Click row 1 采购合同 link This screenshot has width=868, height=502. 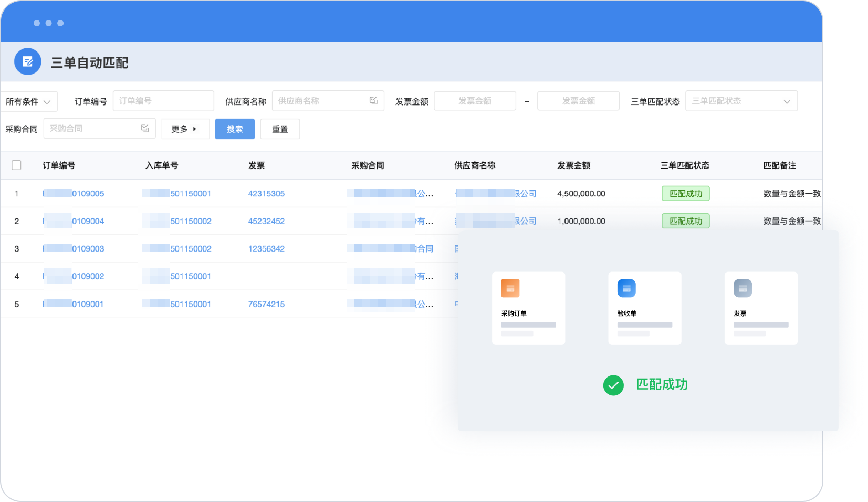point(390,194)
